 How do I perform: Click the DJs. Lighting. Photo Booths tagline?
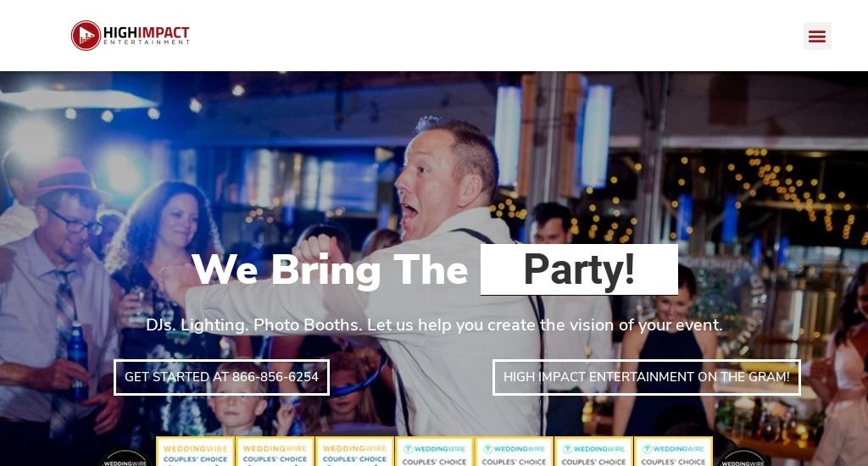pos(435,325)
